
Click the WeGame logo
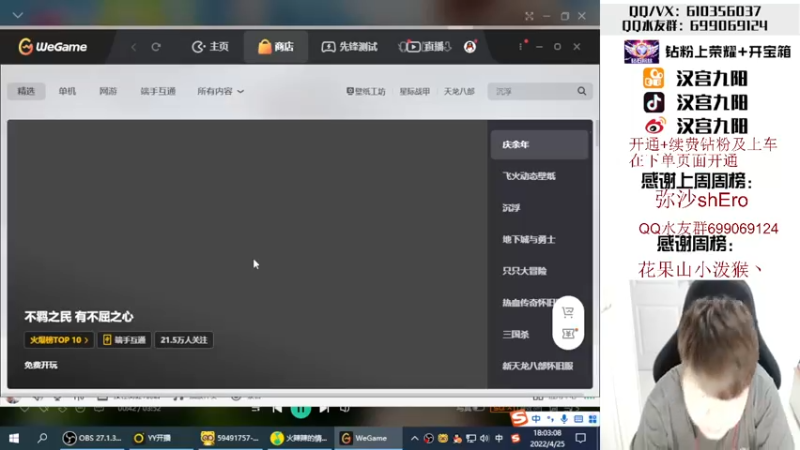pyautogui.click(x=53, y=46)
